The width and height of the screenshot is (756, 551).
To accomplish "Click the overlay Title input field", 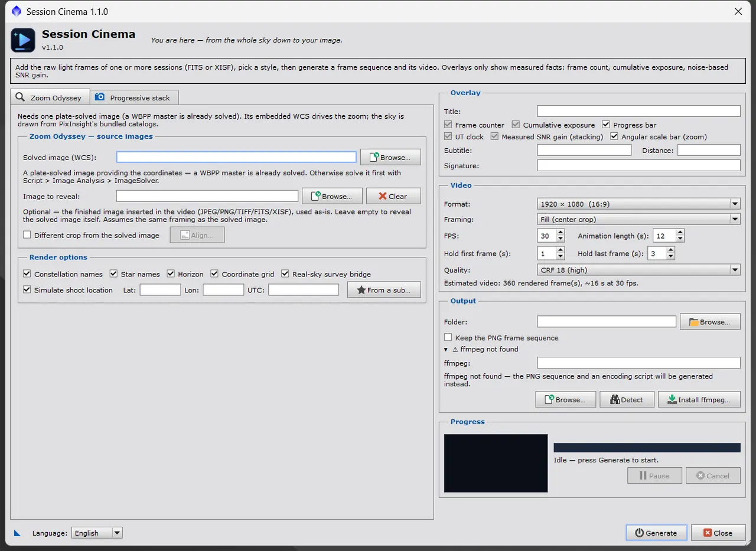I will (x=638, y=111).
